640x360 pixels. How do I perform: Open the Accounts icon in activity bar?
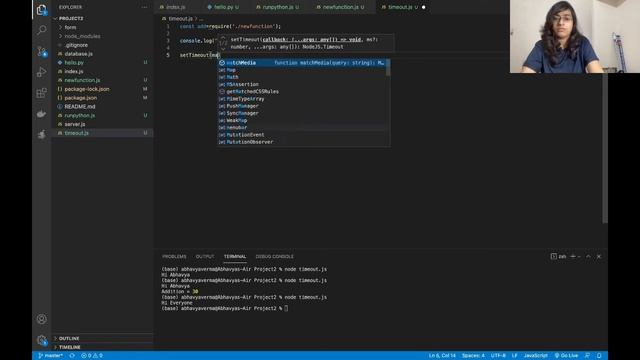pyautogui.click(x=42, y=319)
